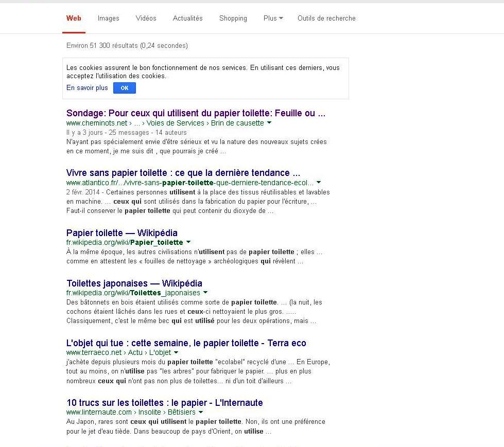Open Toilettes japonaises Wikipédia page
The image size is (504, 447).
click(x=134, y=283)
